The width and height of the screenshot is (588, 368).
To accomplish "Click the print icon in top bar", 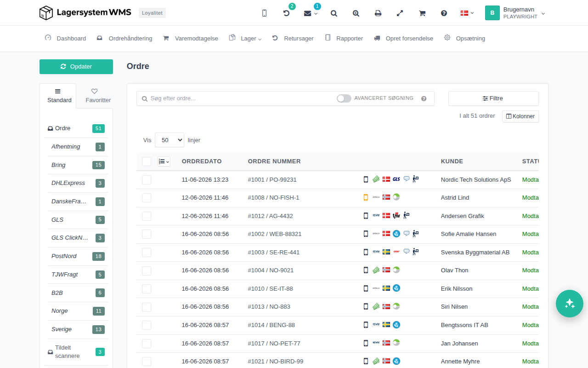I will point(378,13).
